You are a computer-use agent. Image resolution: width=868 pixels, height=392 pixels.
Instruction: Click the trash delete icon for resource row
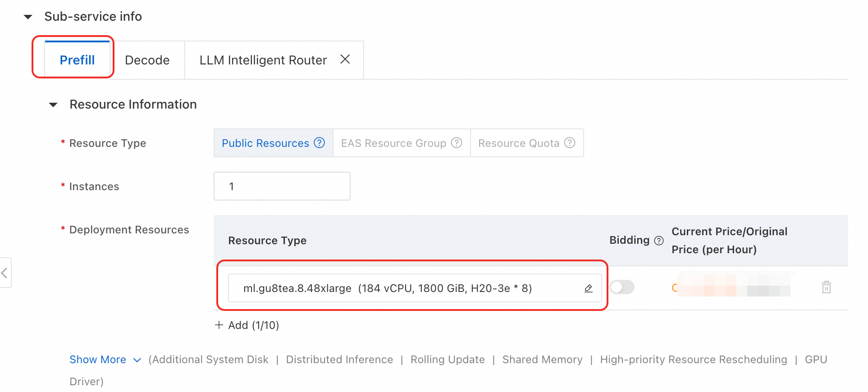click(x=826, y=287)
